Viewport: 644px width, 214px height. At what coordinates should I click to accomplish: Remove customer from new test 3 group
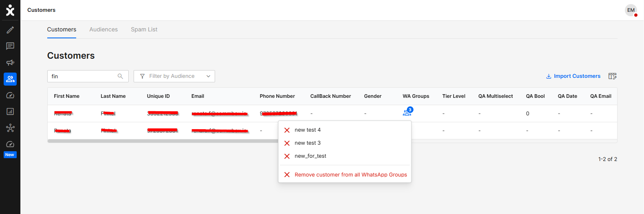(x=287, y=143)
